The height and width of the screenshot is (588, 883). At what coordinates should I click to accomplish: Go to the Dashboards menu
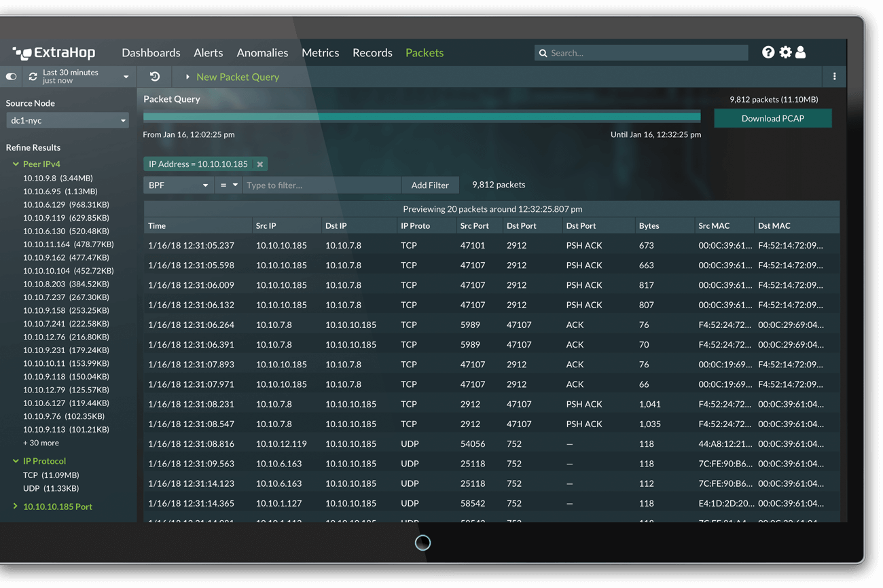[151, 53]
